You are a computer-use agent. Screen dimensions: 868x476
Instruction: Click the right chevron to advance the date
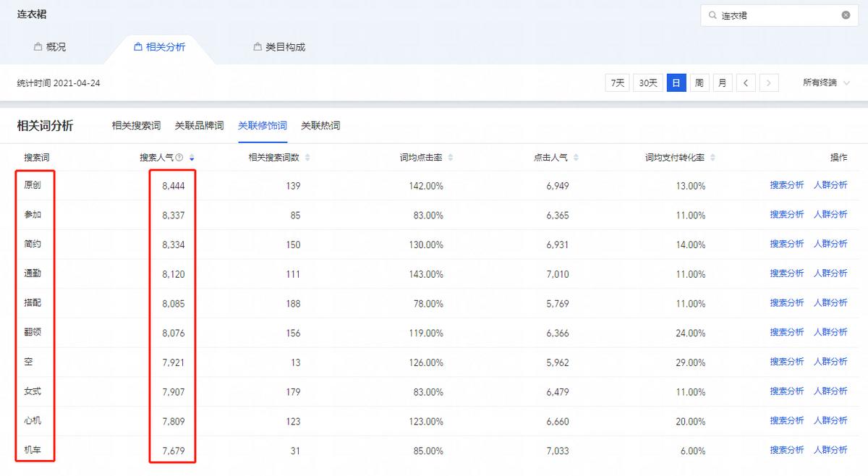768,82
